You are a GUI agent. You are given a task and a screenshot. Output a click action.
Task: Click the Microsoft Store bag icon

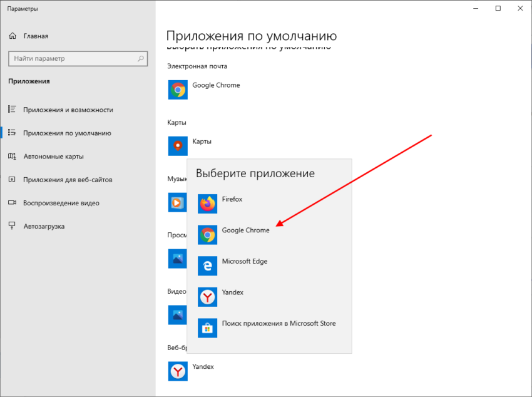[208, 328]
